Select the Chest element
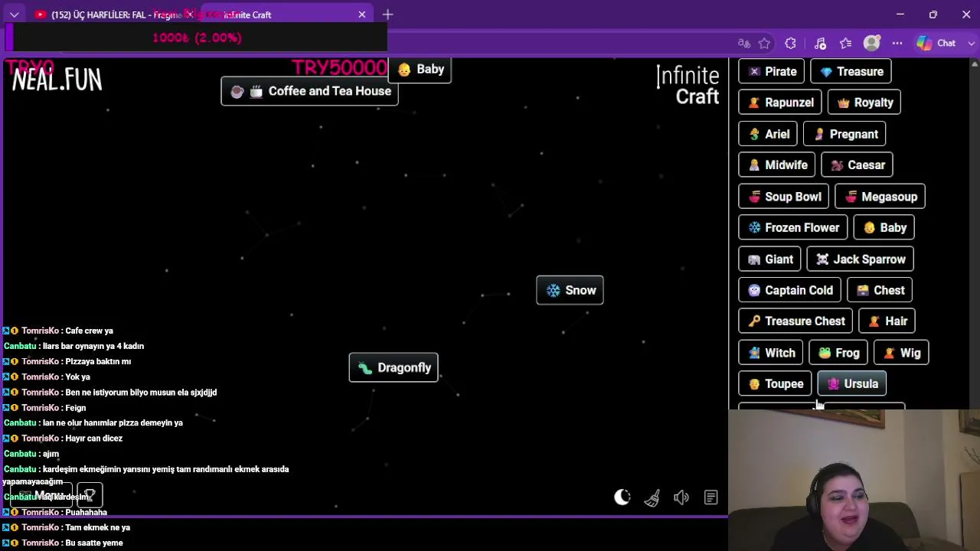 (x=880, y=290)
